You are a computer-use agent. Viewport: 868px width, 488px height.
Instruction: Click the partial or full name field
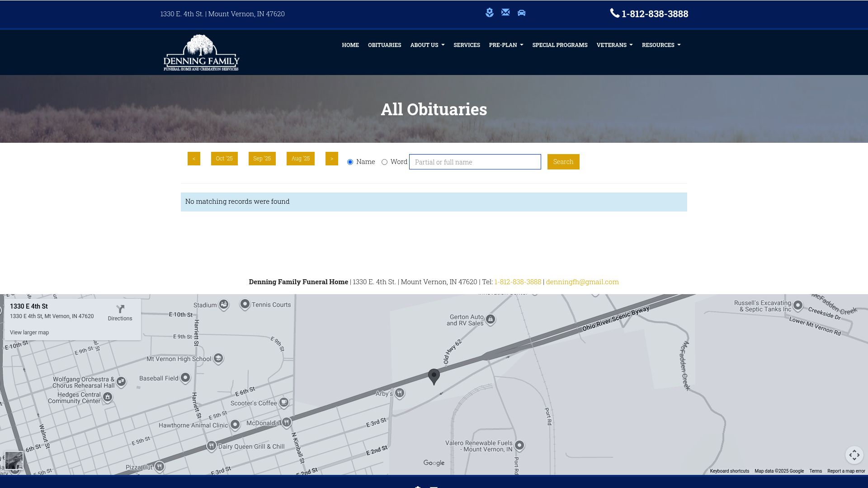click(x=475, y=162)
